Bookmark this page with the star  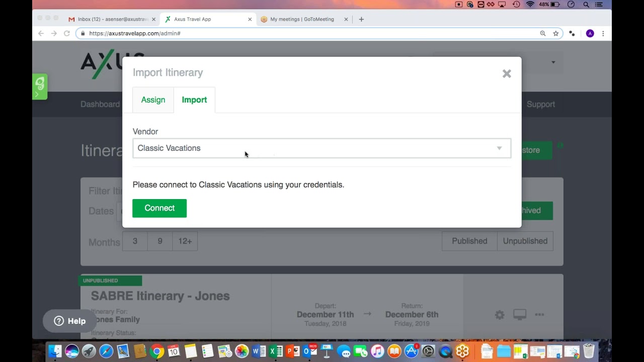556,33
